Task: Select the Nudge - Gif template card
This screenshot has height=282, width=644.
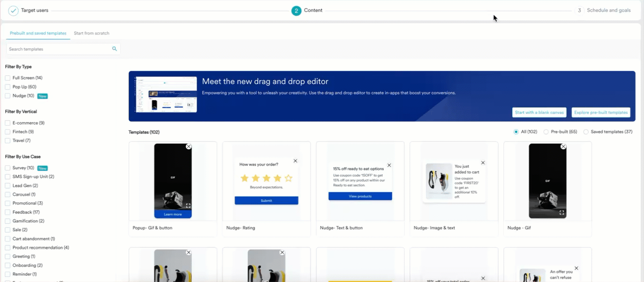Action: [x=548, y=189]
